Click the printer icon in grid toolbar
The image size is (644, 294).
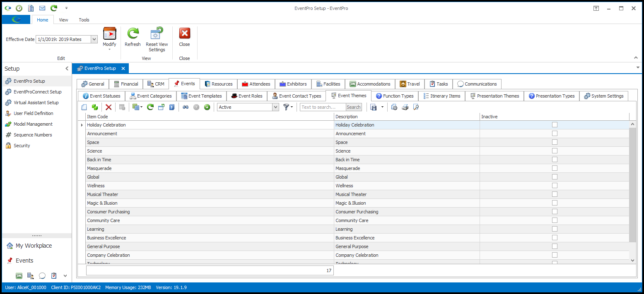405,107
